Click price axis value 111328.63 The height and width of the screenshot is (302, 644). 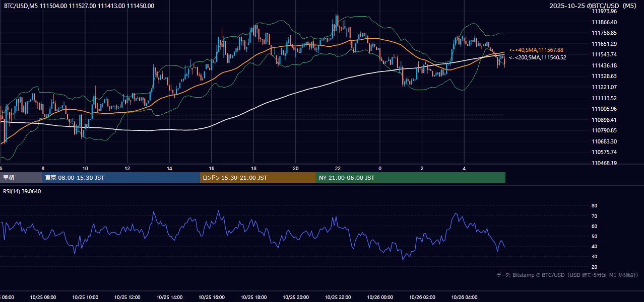point(604,76)
